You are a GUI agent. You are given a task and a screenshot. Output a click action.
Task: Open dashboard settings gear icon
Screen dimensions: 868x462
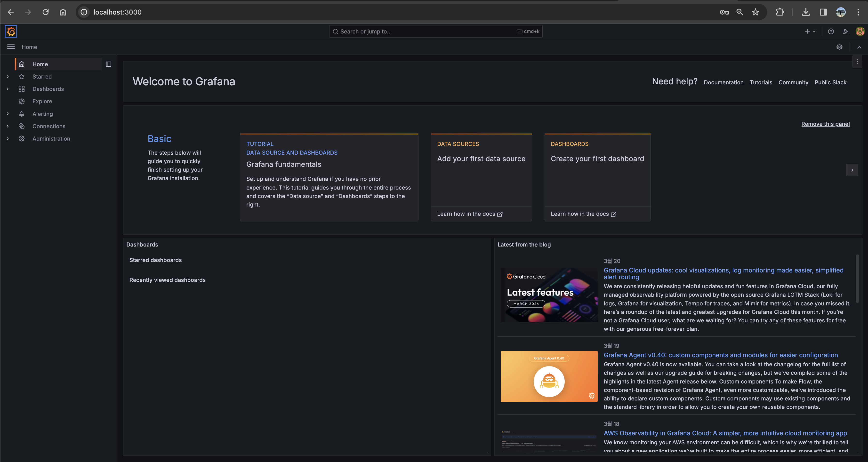pyautogui.click(x=839, y=47)
